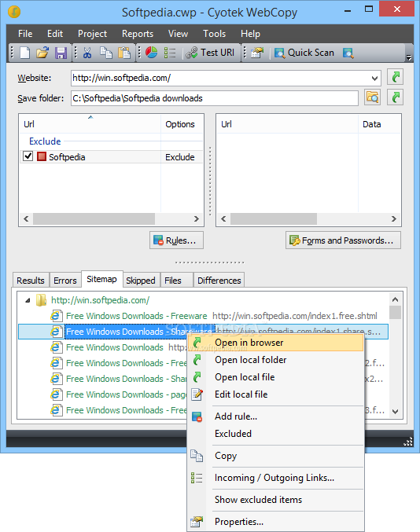Open the View menu

tap(178, 34)
